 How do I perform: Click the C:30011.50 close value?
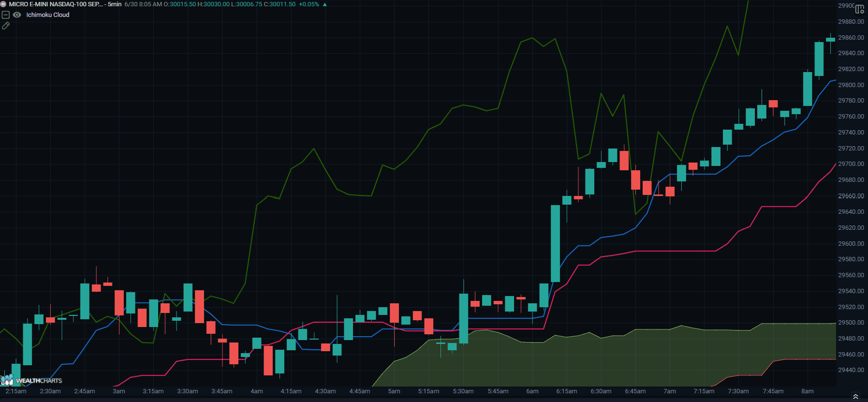coord(280,4)
